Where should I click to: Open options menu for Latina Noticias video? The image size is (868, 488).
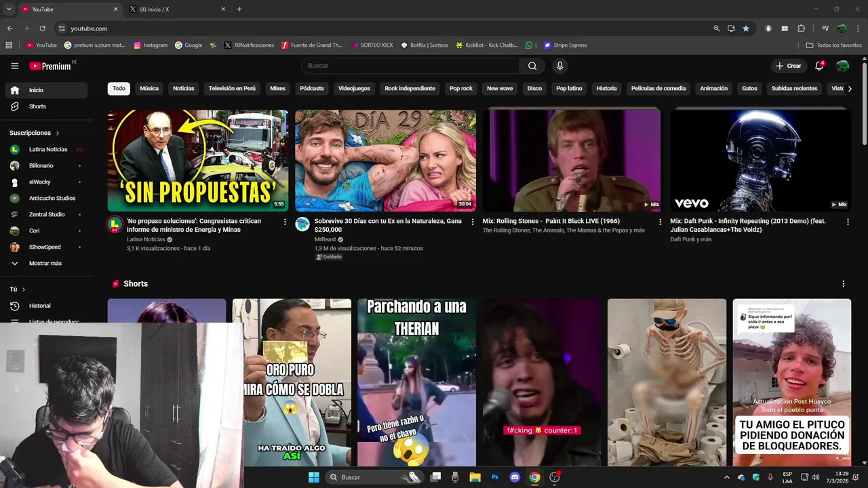285,222
